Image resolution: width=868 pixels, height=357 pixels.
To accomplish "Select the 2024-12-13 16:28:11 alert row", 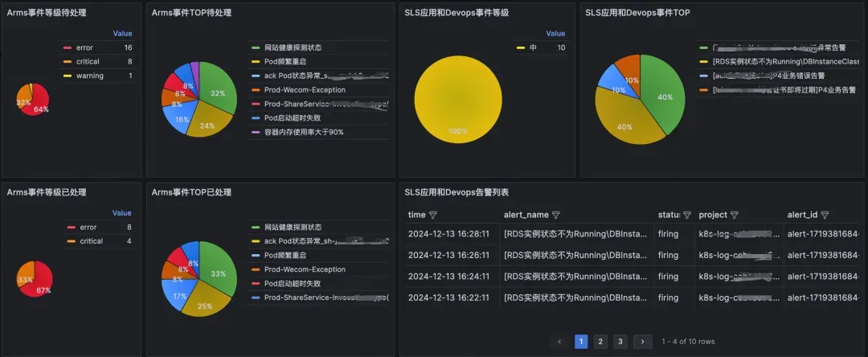I will pos(631,233).
